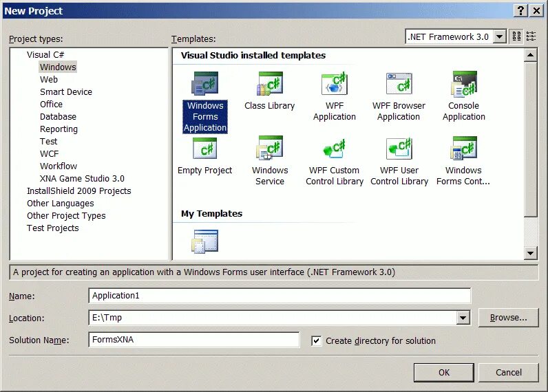548x392 pixels.
Task: Select the Reporting project type
Action: click(x=59, y=129)
